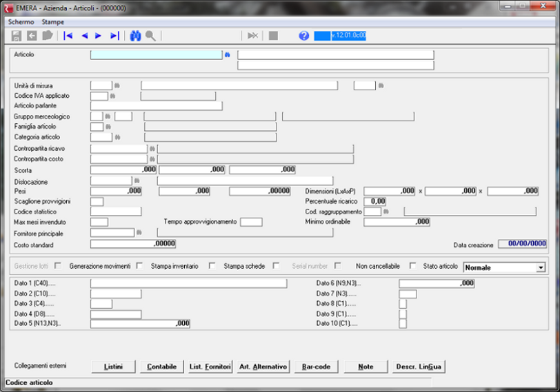Click the Dato 6 (N9,N3) field
The image size is (560, 392).
tap(437, 284)
